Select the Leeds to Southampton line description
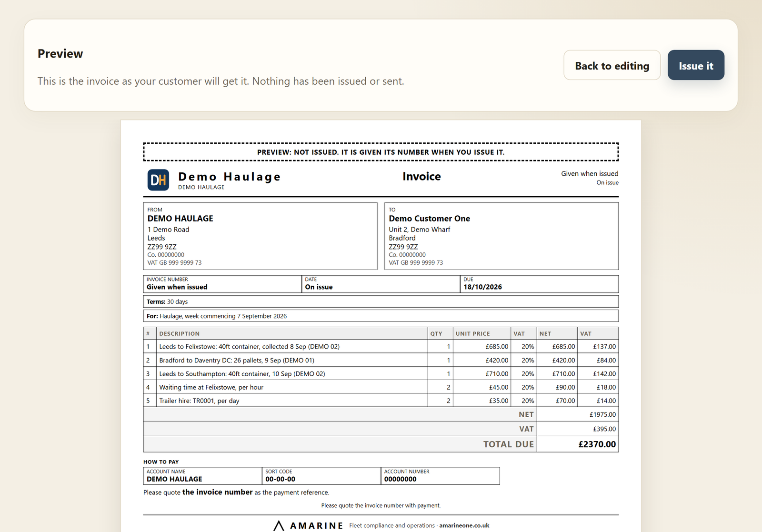Viewport: 762px width, 532px height. pos(242,374)
